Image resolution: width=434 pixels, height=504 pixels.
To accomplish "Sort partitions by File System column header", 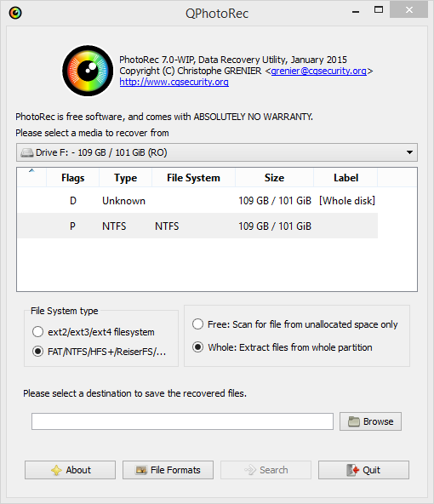I will click(x=193, y=178).
